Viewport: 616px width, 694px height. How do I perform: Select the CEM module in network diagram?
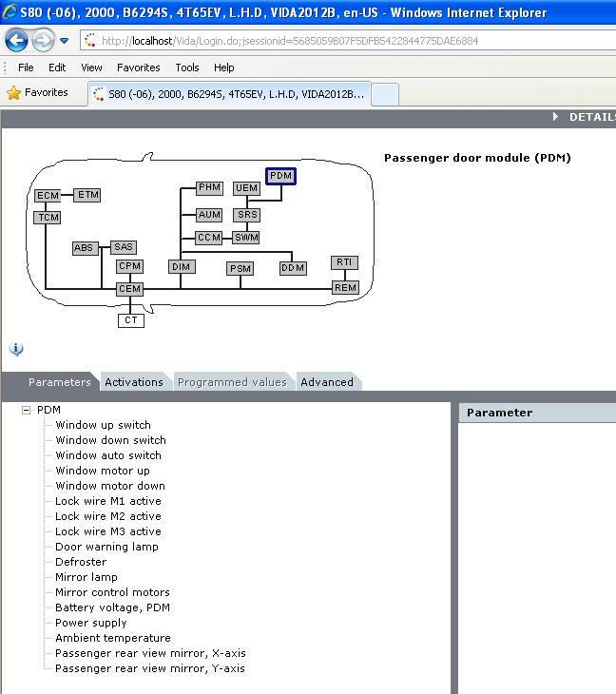(129, 289)
